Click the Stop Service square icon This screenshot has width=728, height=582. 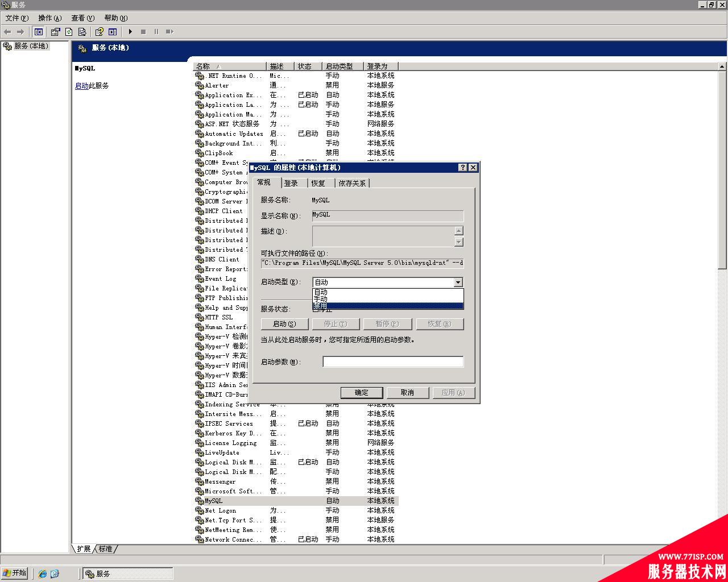click(143, 32)
